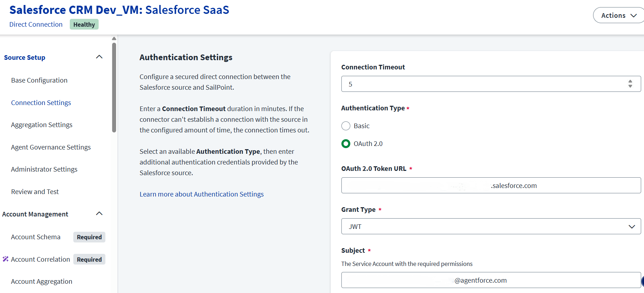Screen dimensions: 644x293
Task: Open Agent Governance Settings
Action: 51,147
